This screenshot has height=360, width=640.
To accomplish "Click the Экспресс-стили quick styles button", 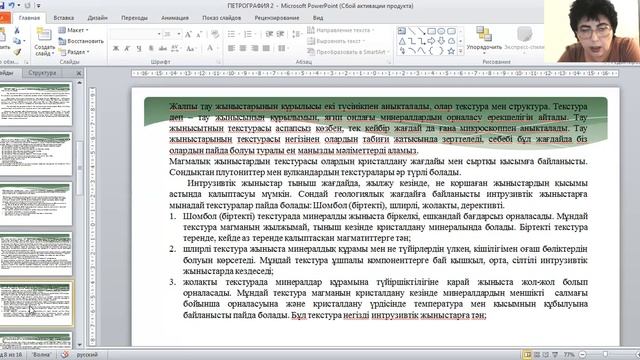I will coord(524,39).
